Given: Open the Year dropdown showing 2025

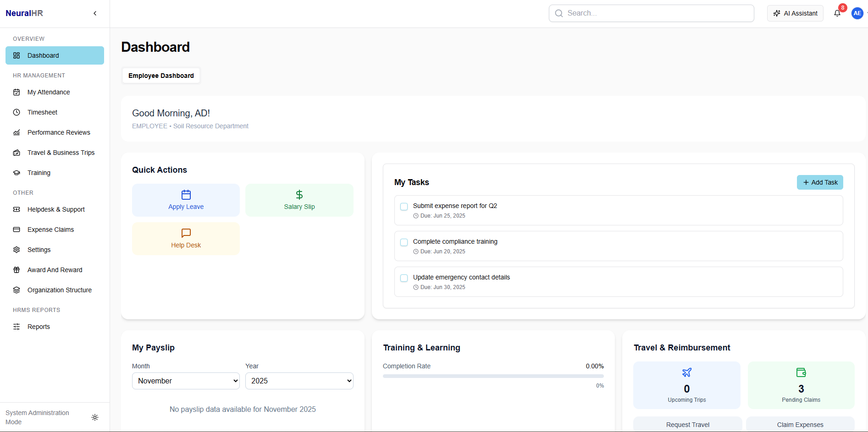Looking at the screenshot, I should point(299,381).
